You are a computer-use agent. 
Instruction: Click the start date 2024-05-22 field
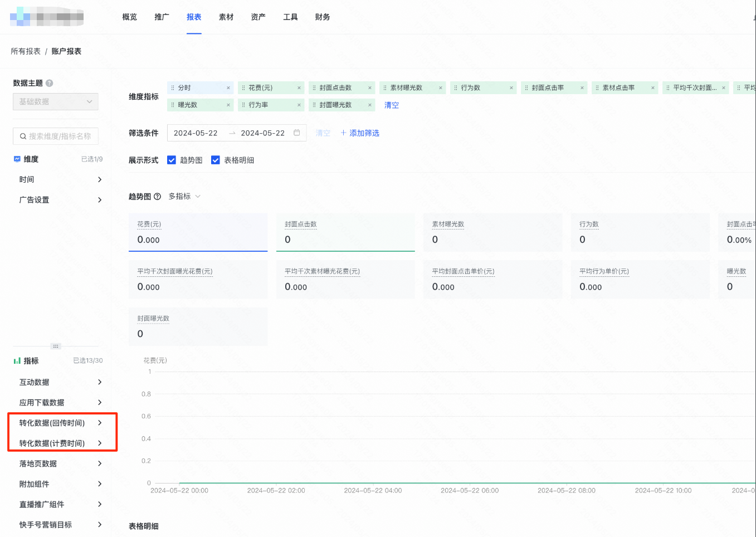pyautogui.click(x=196, y=133)
